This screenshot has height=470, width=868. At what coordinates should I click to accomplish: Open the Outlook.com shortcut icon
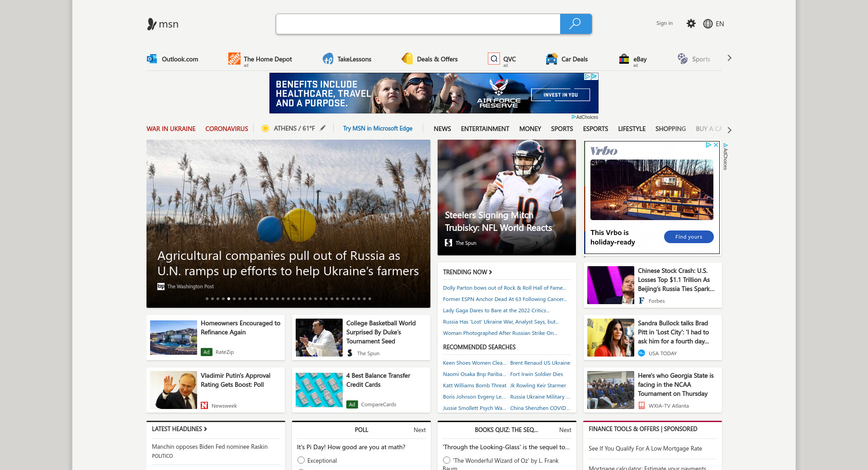152,59
